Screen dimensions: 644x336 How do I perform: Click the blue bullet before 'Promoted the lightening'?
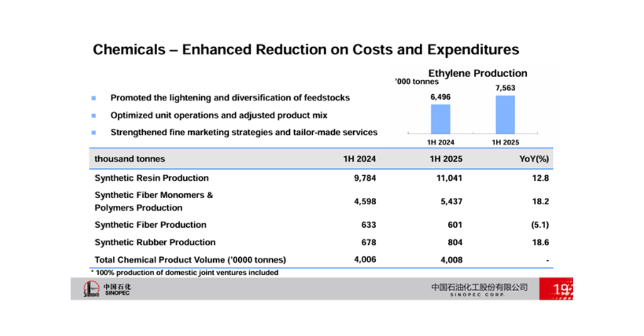[93, 98]
